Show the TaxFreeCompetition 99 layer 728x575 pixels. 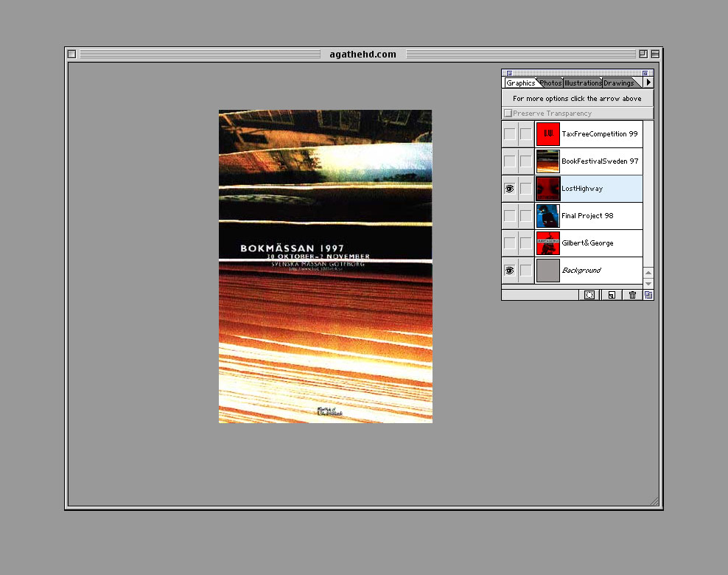coord(509,133)
